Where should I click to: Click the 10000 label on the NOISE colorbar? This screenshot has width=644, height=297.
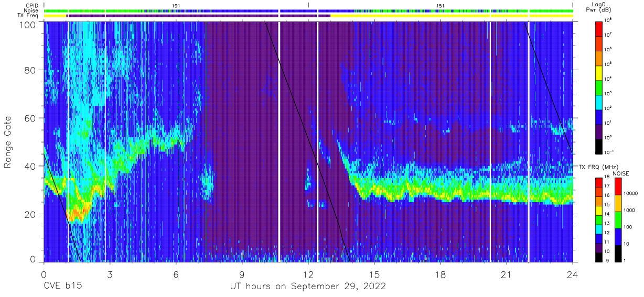(630, 193)
